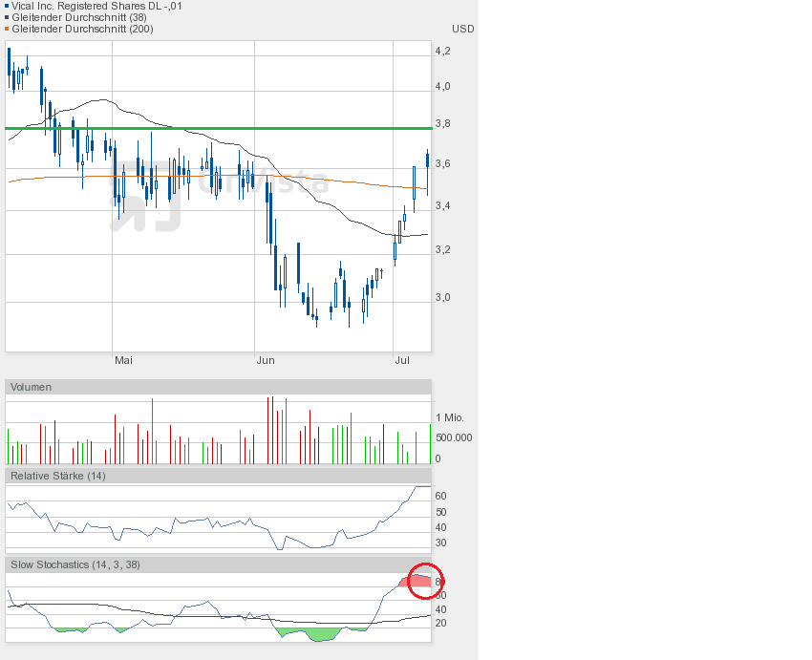This screenshot has height=660, width=812.
Task: Click the 1 Mio. volume axis label
Action: [x=452, y=418]
